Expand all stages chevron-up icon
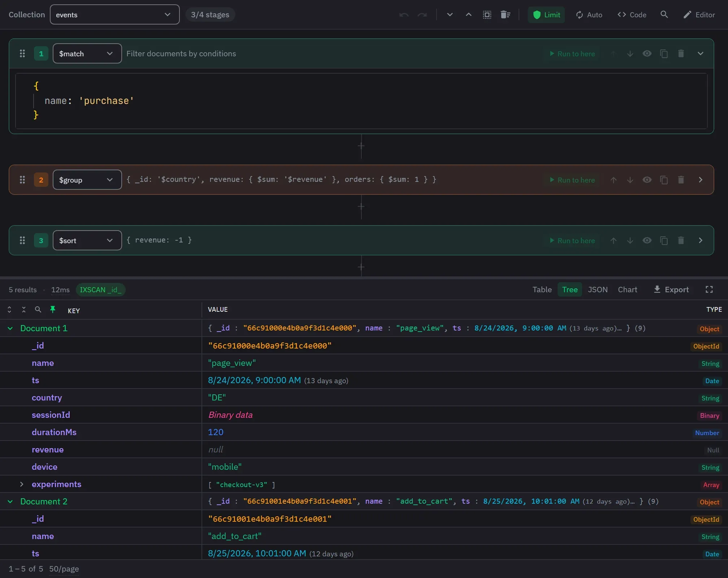Screen dimensions: 728x578 (x=468, y=15)
